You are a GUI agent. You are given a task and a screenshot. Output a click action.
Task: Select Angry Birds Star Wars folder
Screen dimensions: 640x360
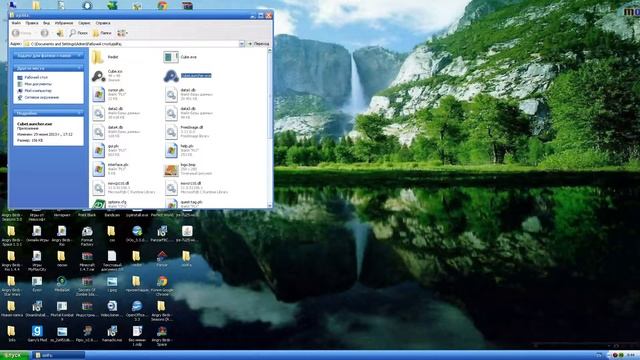tap(11, 286)
